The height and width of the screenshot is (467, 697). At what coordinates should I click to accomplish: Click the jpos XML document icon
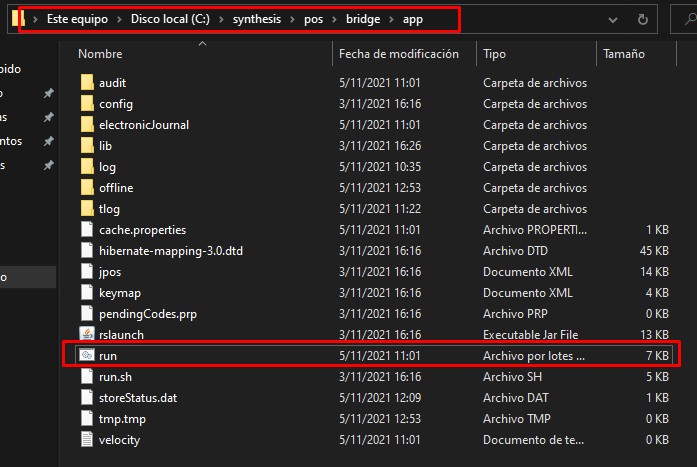coord(86,272)
